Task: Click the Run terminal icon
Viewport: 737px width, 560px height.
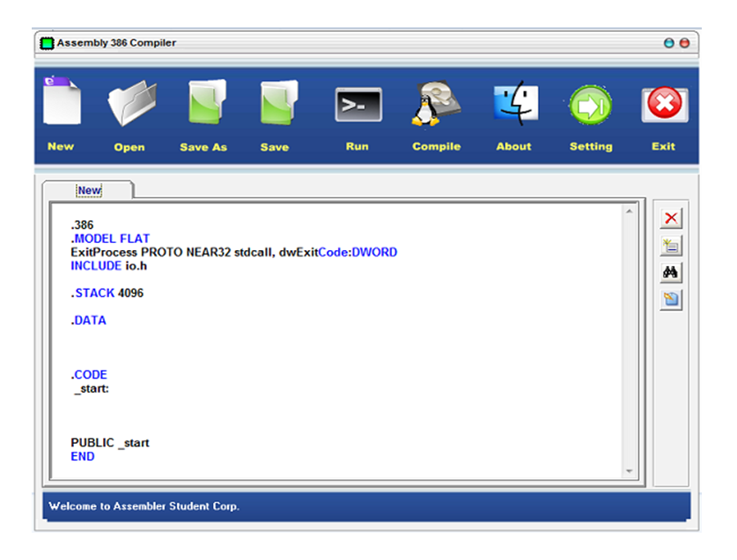Action: pyautogui.click(x=358, y=105)
